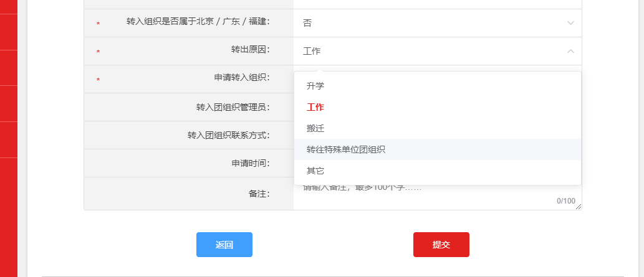This screenshot has height=277, width=644.
Task: Pick 搬迁 as the transfer reason
Action: click(315, 128)
